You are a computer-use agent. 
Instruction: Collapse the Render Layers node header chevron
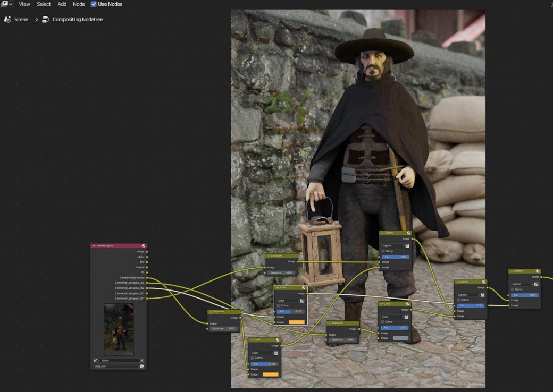(95, 245)
